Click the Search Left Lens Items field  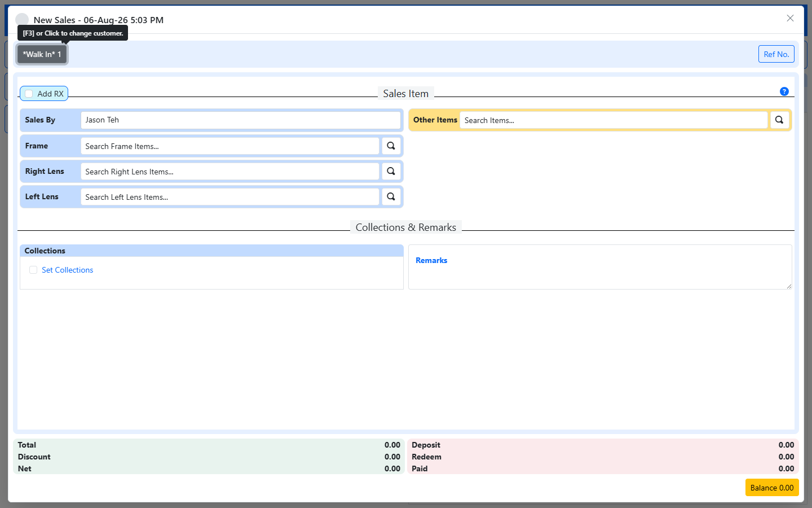(230, 196)
